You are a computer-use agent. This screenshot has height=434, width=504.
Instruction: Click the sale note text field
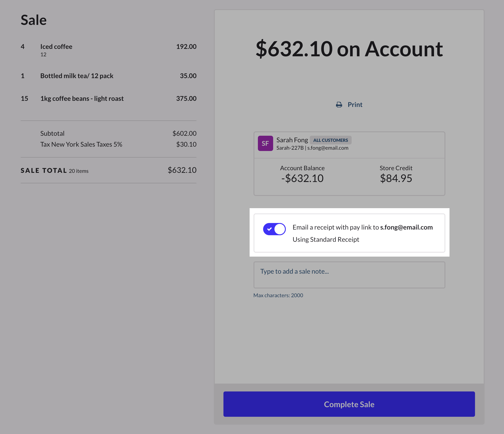click(x=349, y=275)
